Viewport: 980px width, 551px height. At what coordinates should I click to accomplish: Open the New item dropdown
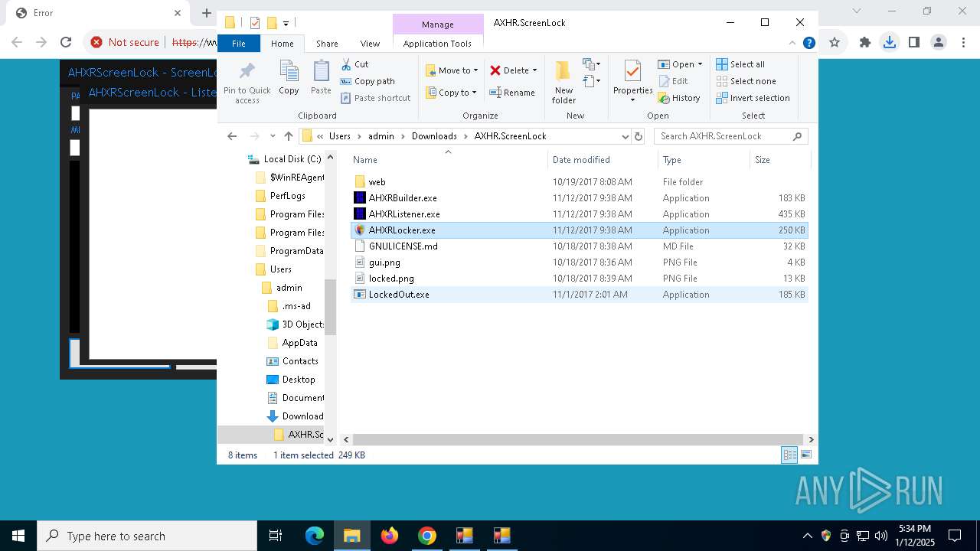pyautogui.click(x=592, y=64)
